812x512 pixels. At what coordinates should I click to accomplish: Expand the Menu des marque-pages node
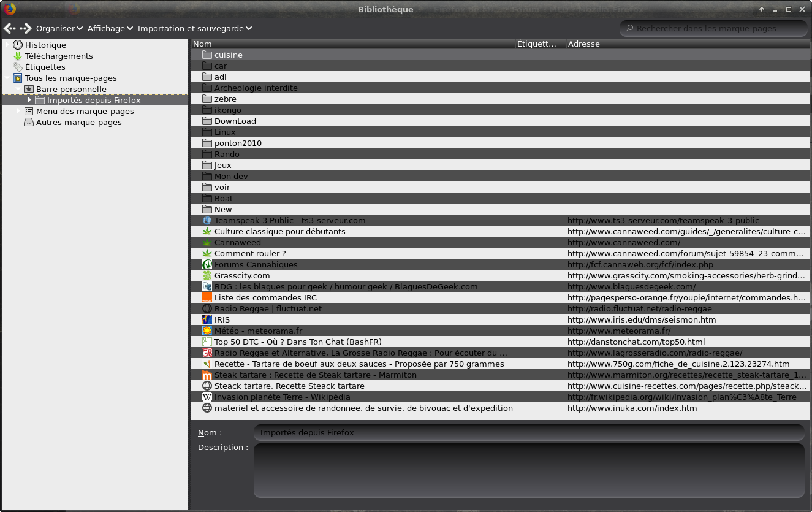[18, 111]
